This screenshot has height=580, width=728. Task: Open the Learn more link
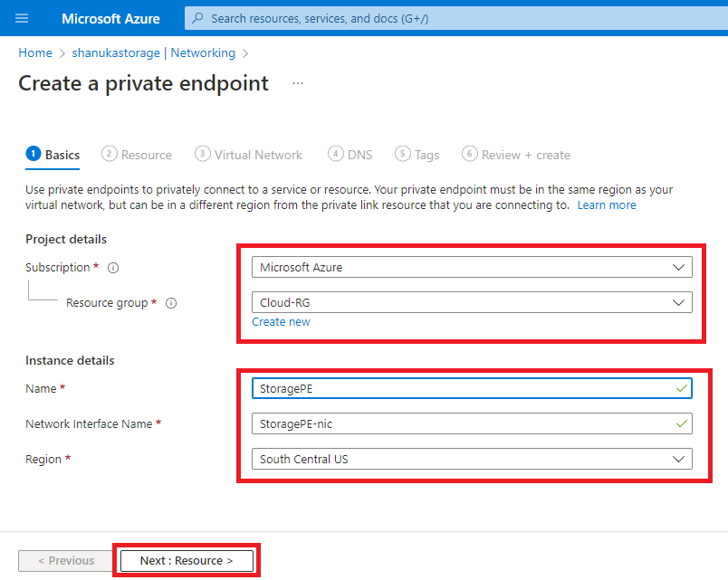607,204
